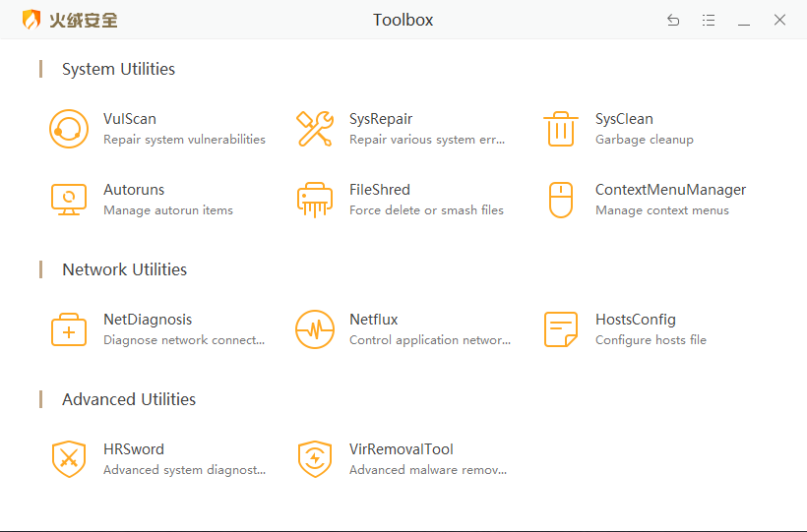Click the SysClean trash can icon
The height and width of the screenshot is (532, 807).
coord(561,129)
